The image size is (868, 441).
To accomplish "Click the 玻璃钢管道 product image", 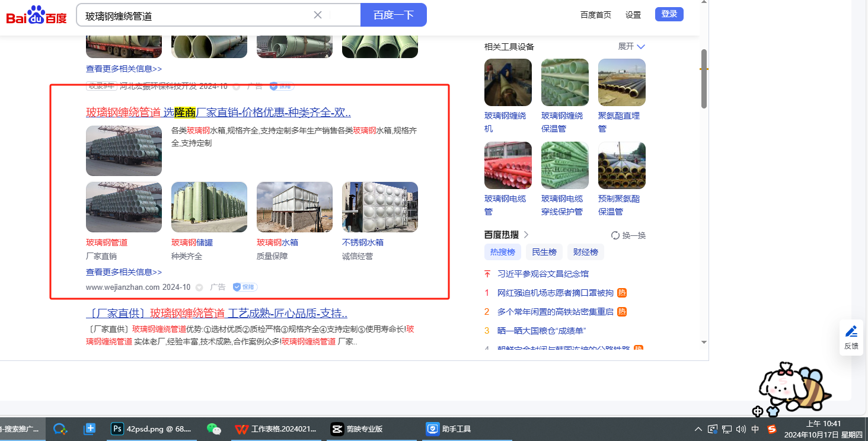I will point(124,207).
